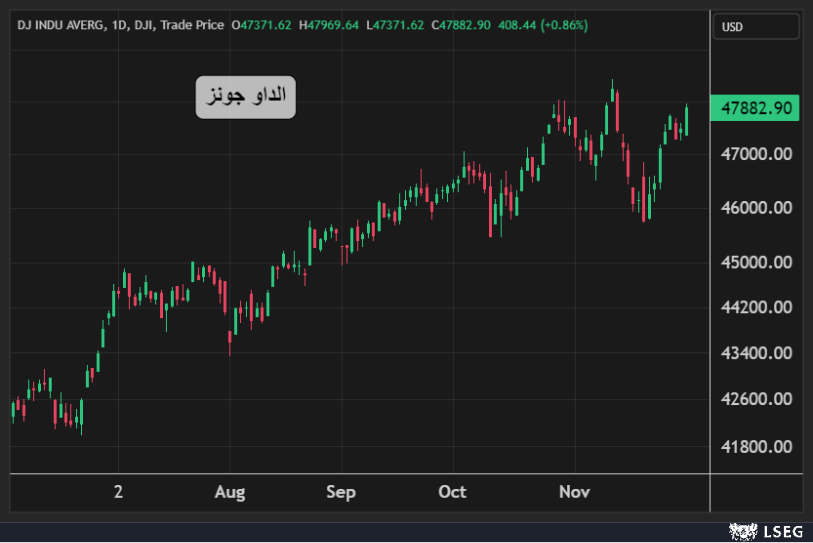The image size is (813, 543).
Task: Open the USD currency selector
Action: tap(756, 27)
